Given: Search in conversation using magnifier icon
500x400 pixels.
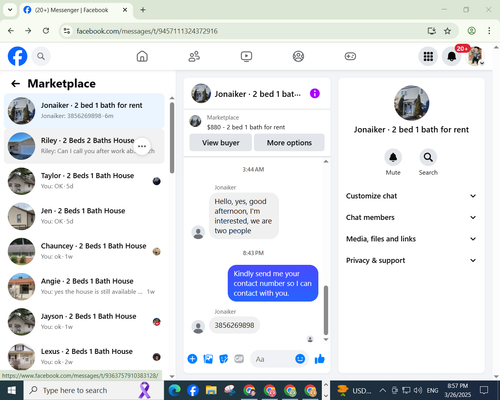Looking at the screenshot, I should (428, 157).
